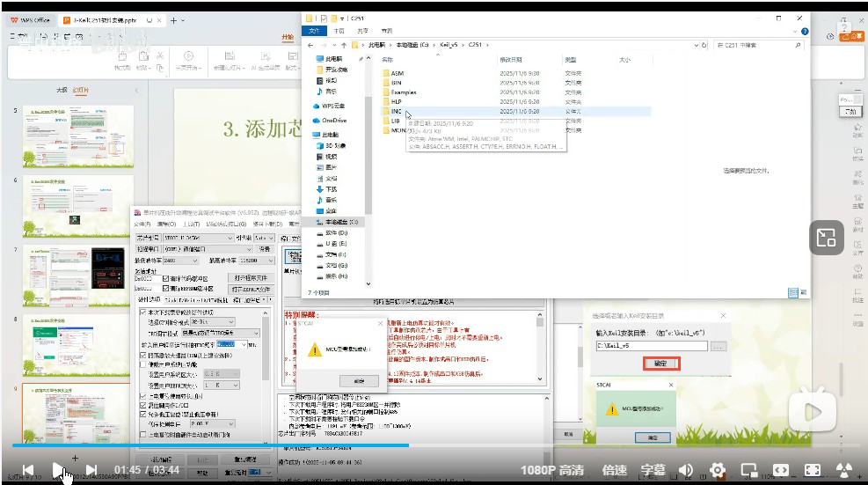The image size is (868, 485).
Task: Open the INC folder in file explorer
Action: pyautogui.click(x=397, y=112)
